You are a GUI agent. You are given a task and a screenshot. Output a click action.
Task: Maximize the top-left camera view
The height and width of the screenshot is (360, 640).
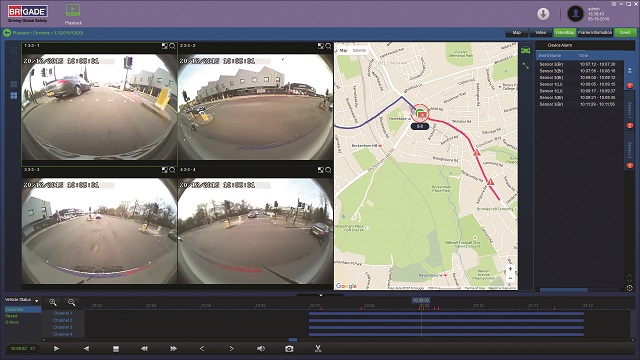164,46
